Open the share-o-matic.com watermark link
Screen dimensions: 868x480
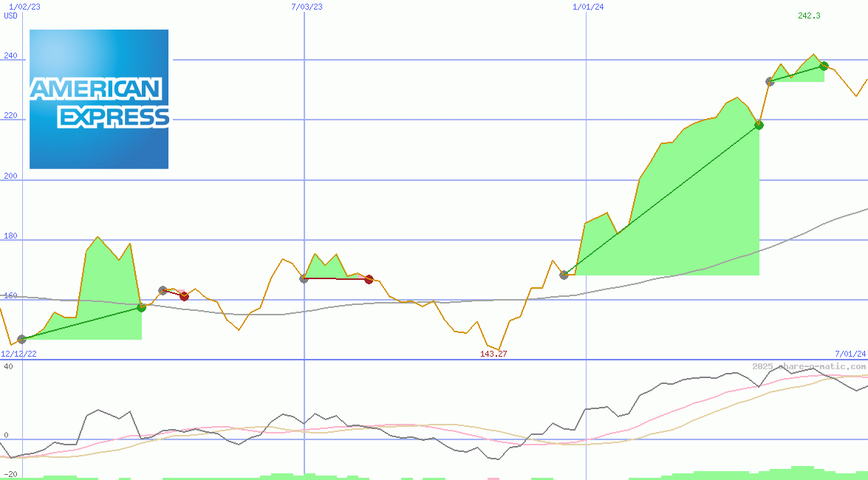(x=808, y=366)
